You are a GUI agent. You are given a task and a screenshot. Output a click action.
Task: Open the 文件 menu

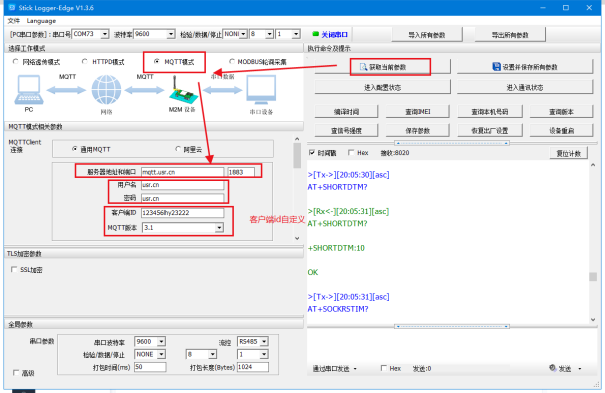(14, 21)
